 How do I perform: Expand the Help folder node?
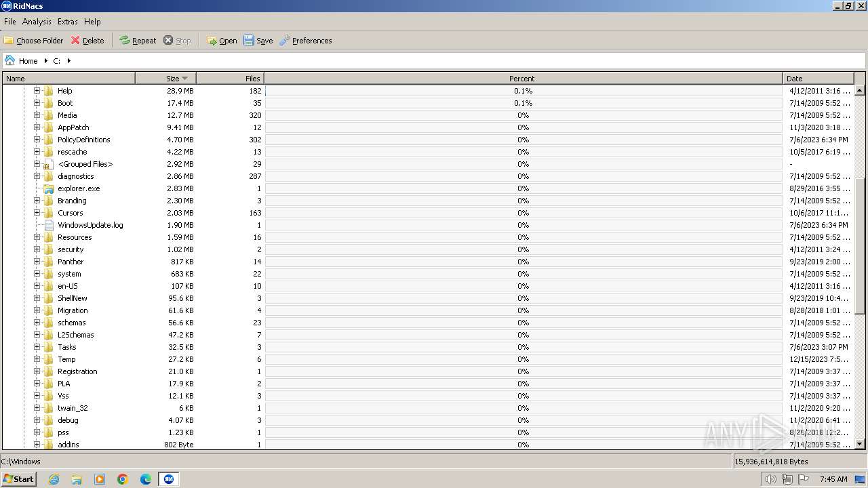(x=37, y=90)
